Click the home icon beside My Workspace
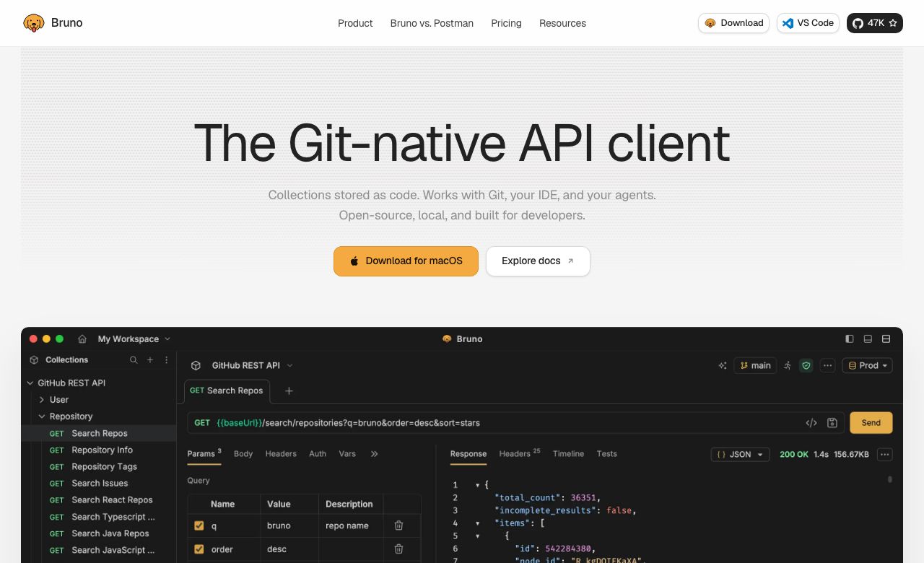The image size is (924, 563). 82,339
